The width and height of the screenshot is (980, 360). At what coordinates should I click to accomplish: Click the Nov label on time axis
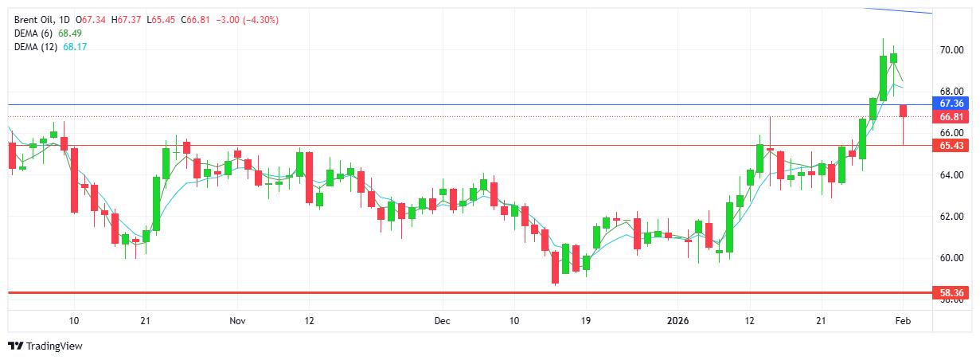[x=236, y=321]
